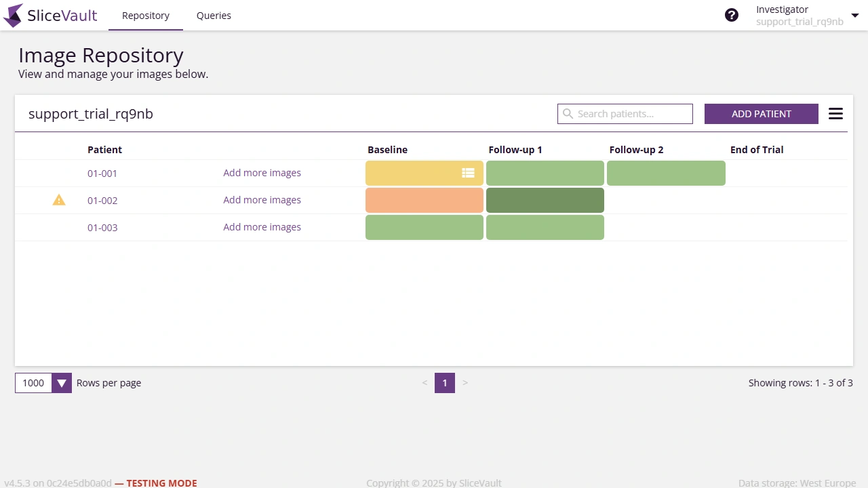The height and width of the screenshot is (488, 868).
Task: Add more images for patient 01-002
Action: pyautogui.click(x=262, y=200)
